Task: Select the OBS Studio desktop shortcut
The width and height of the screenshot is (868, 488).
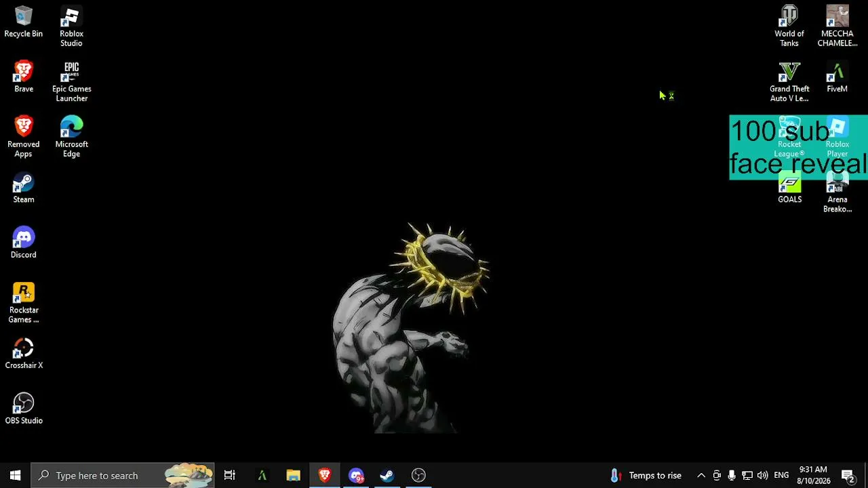Action: [24, 409]
